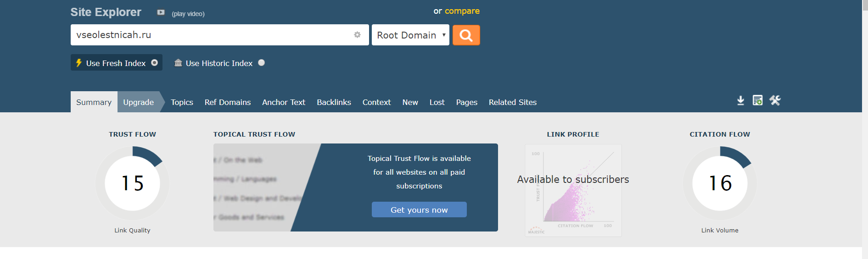
Task: Open the New tab
Action: tap(410, 102)
